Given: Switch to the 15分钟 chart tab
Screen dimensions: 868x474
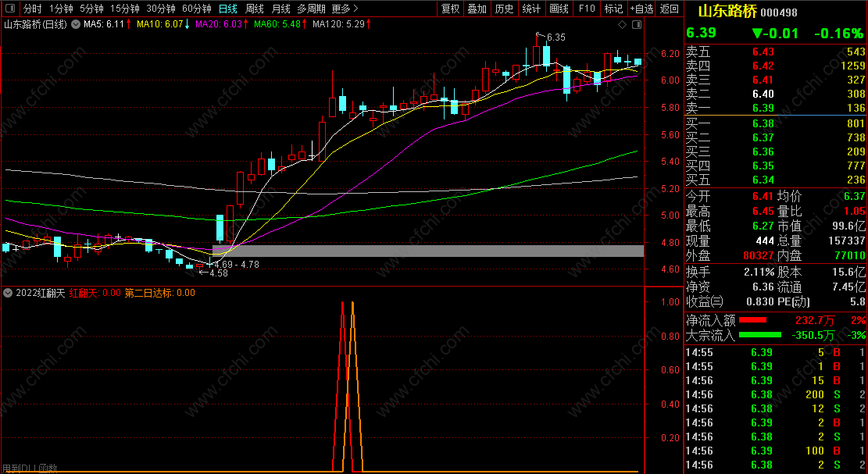Looking at the screenshot, I should pos(124,9).
